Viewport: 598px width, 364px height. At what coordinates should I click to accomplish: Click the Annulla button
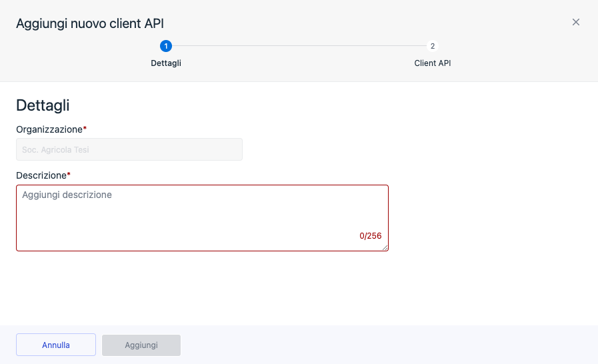click(x=56, y=345)
